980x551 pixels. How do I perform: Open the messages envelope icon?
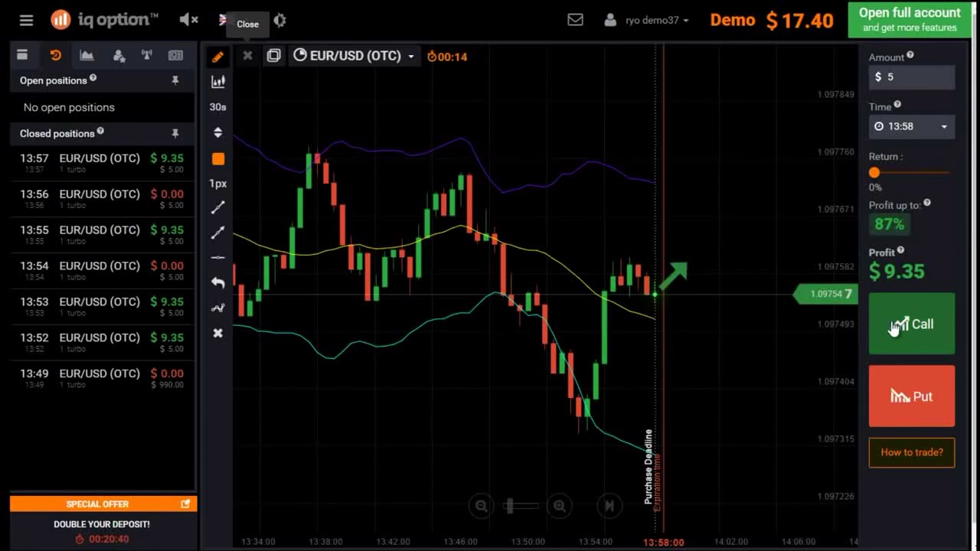(x=575, y=20)
